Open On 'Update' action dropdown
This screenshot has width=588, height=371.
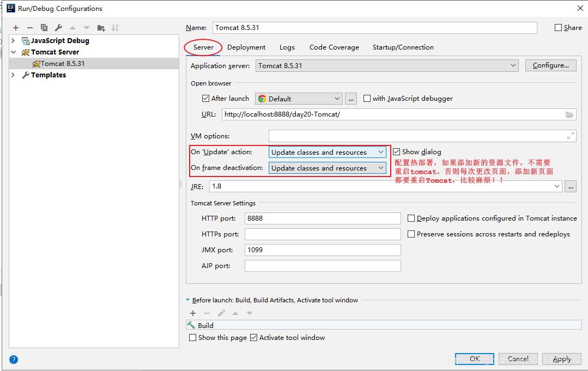[x=328, y=152]
